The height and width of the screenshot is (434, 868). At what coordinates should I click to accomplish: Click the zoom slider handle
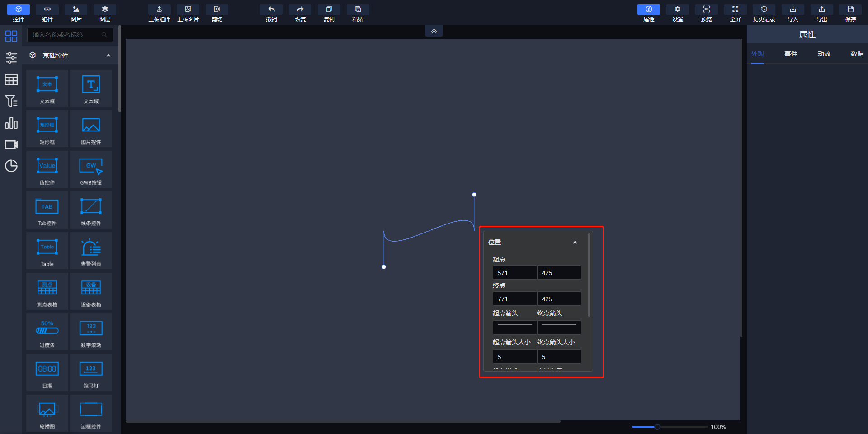tap(657, 427)
